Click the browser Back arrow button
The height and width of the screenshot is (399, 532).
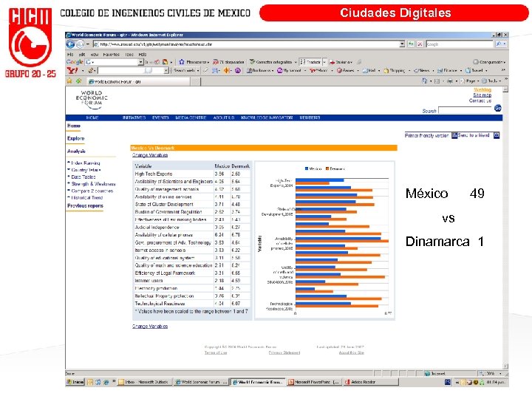pos(70,44)
